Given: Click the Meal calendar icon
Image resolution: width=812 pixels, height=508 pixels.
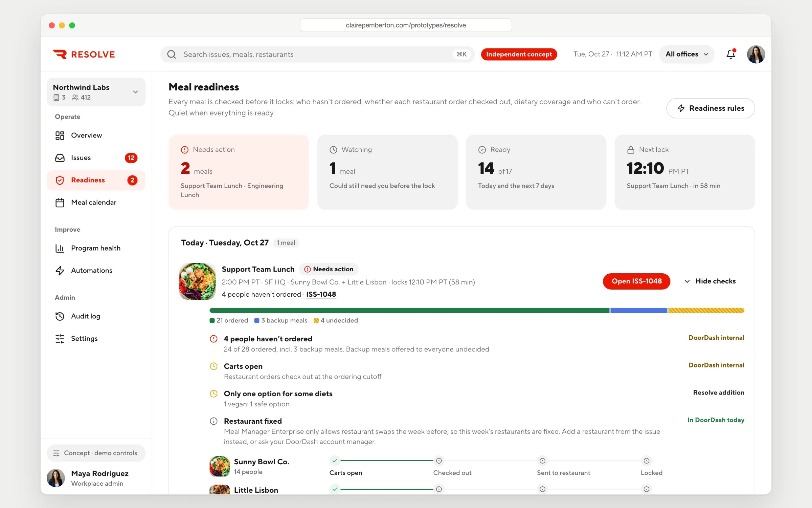Looking at the screenshot, I should point(60,203).
